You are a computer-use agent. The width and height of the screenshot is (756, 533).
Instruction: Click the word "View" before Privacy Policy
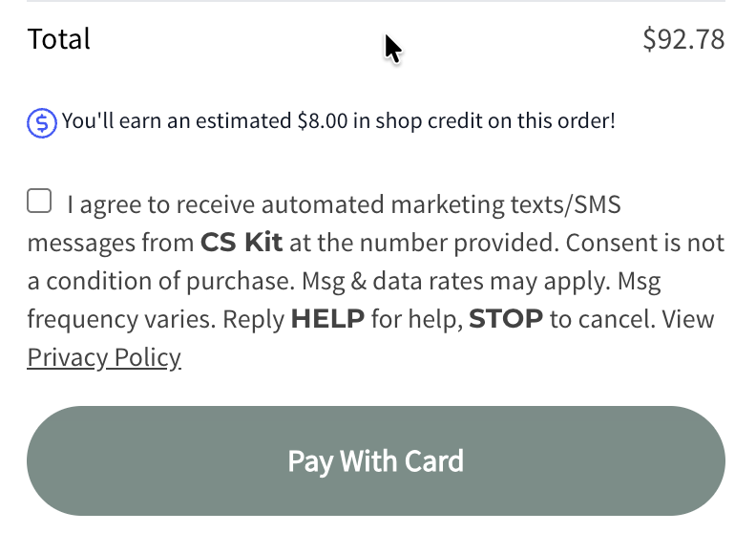[x=687, y=319]
